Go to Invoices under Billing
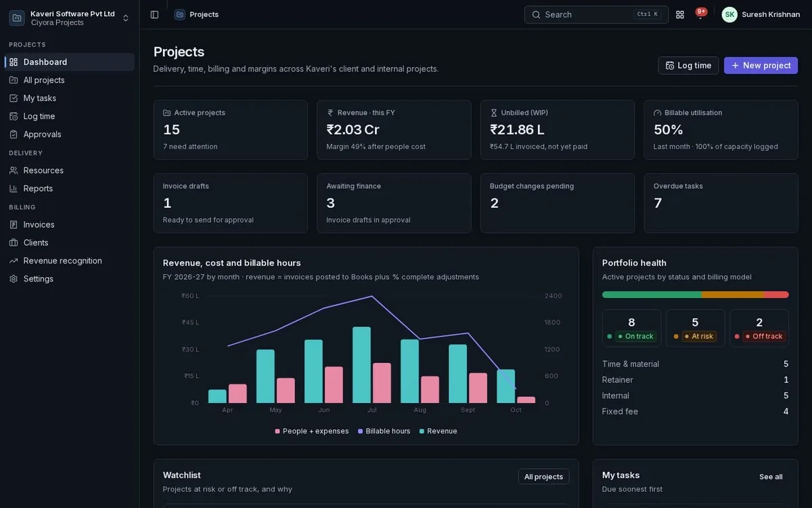Image resolution: width=812 pixels, height=508 pixels. (70, 224)
